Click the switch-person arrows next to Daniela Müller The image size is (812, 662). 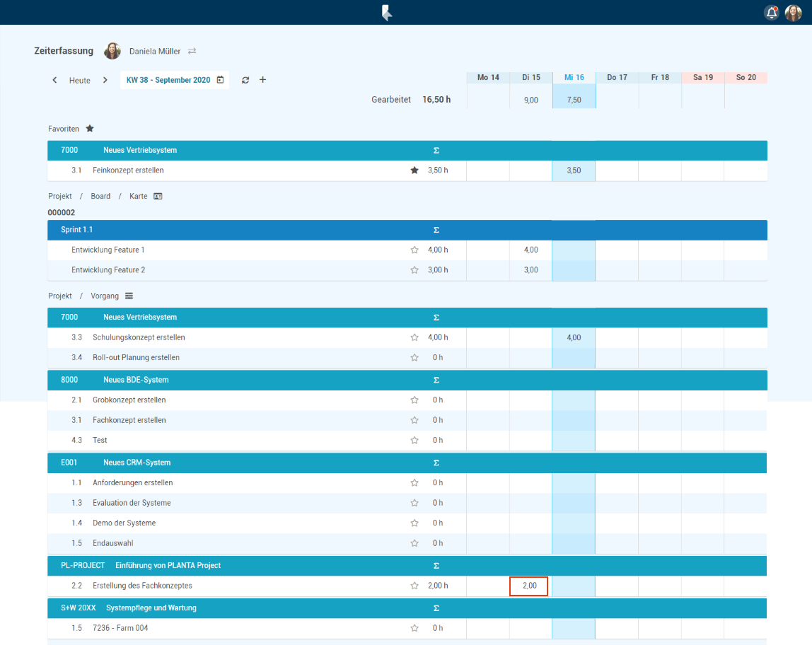coord(192,51)
